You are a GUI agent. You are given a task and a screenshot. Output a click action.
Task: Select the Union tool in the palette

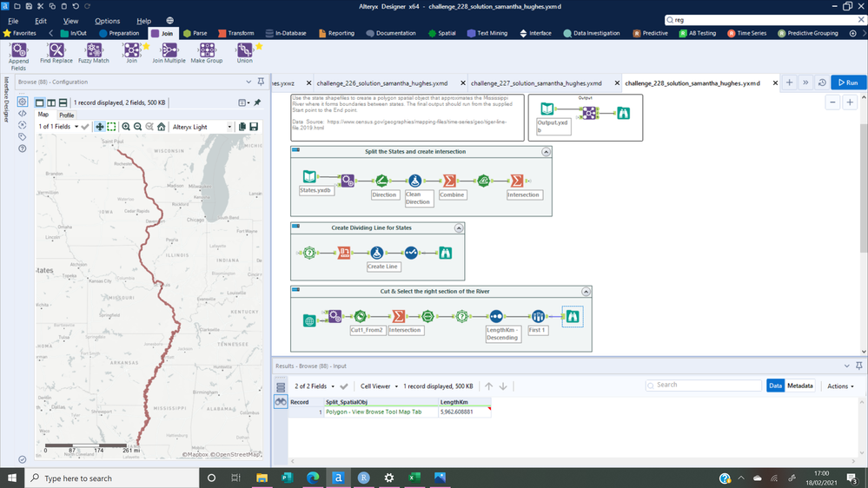click(x=245, y=53)
